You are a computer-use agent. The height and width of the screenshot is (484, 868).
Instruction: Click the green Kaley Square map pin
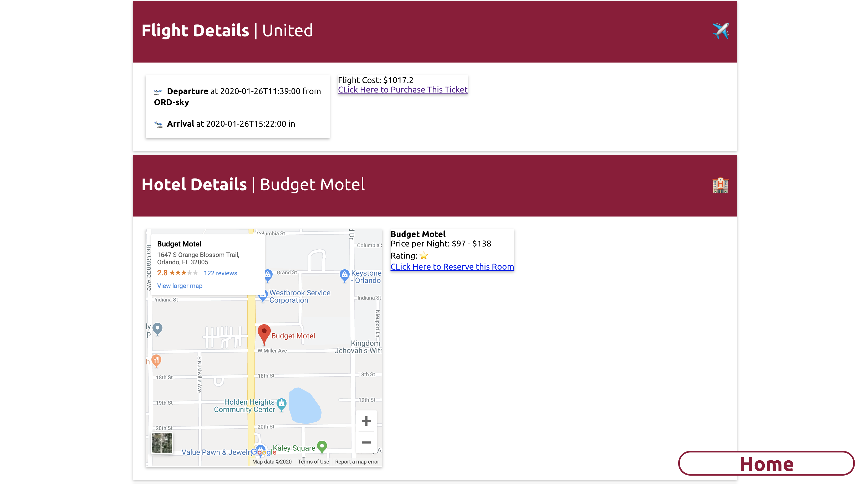coord(322,446)
